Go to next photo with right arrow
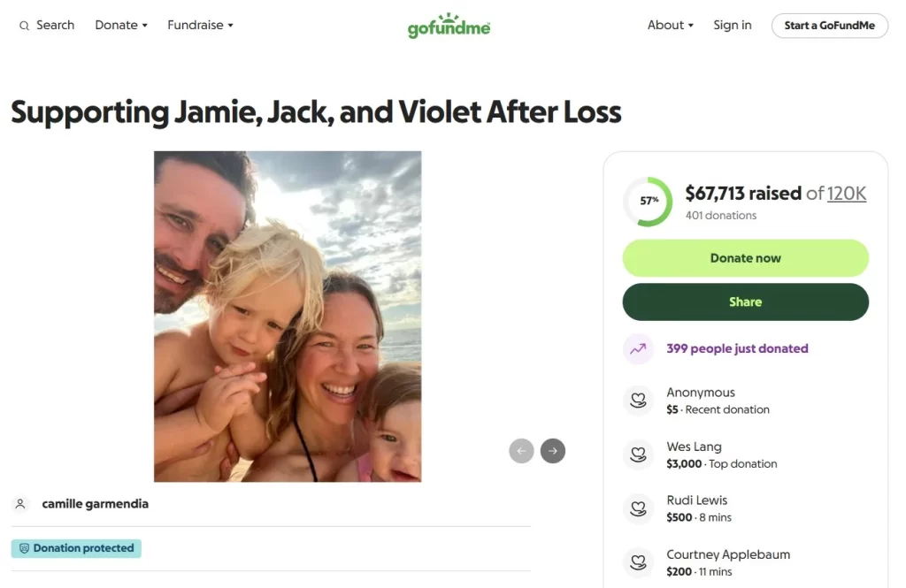906x588 pixels. 553,451
